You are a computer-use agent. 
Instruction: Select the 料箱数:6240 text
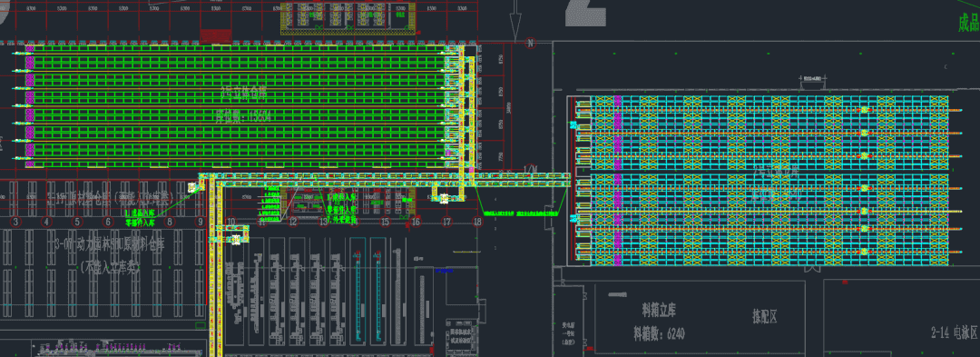click(x=660, y=334)
